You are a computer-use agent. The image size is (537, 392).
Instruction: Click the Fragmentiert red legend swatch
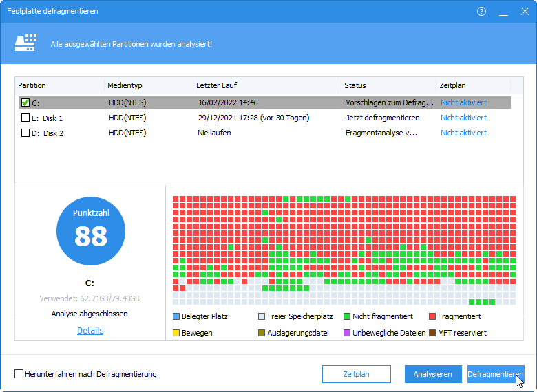click(432, 316)
